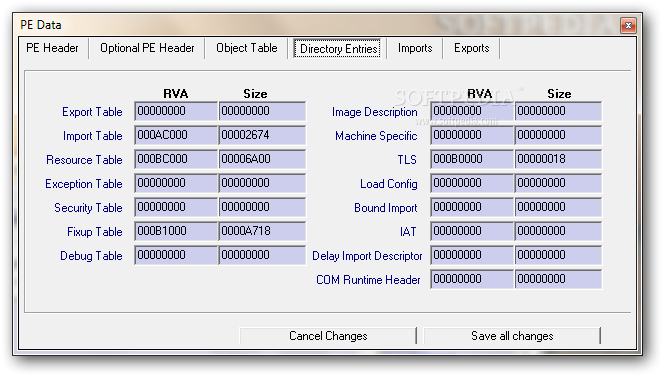
Task: Focus Fixup Table RVA field 000B1000
Action: tap(176, 231)
